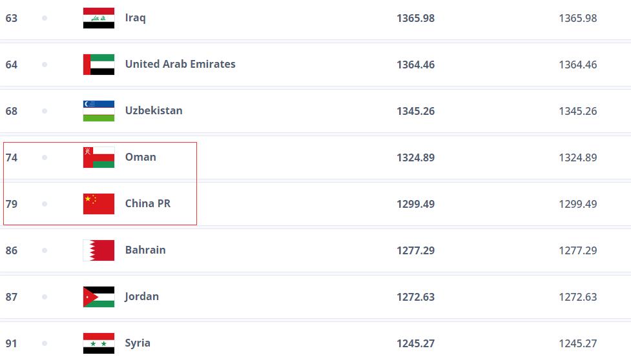Image resolution: width=631 pixels, height=364 pixels.
Task: Click the rank change dot beside Iraq
Action: tap(45, 18)
